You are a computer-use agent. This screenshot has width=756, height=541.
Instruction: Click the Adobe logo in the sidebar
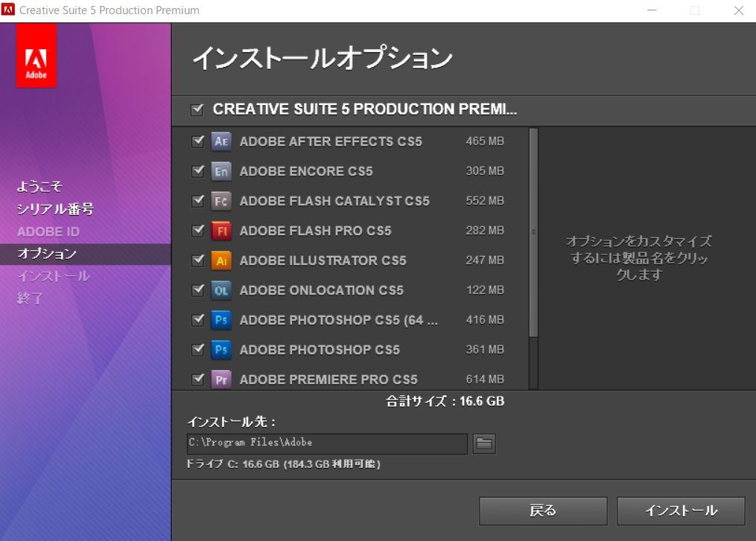tap(36, 57)
